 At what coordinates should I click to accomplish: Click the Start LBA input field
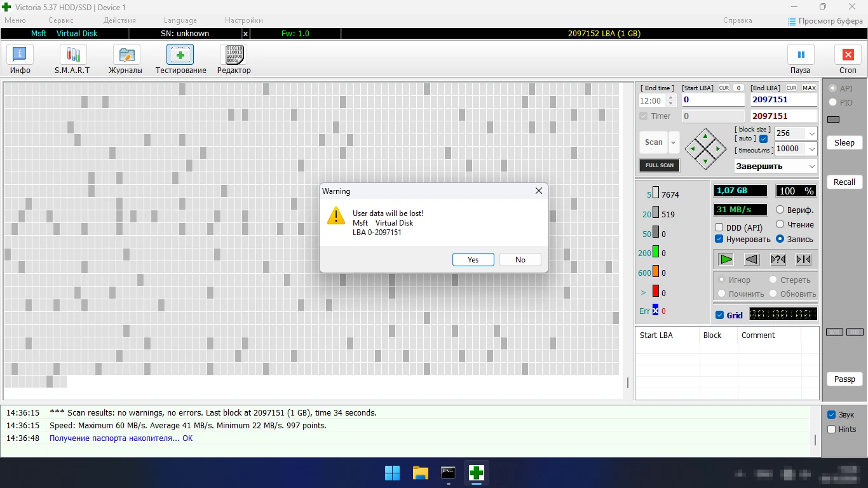pyautogui.click(x=714, y=100)
